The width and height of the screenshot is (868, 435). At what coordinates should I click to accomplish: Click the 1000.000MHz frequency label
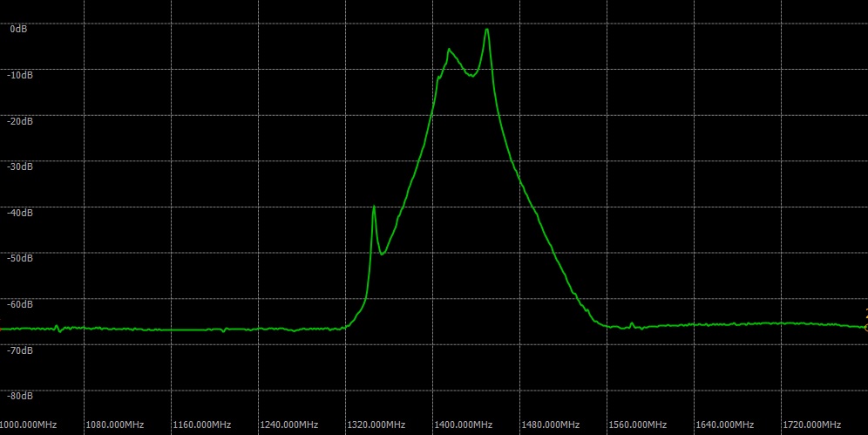[x=28, y=425]
